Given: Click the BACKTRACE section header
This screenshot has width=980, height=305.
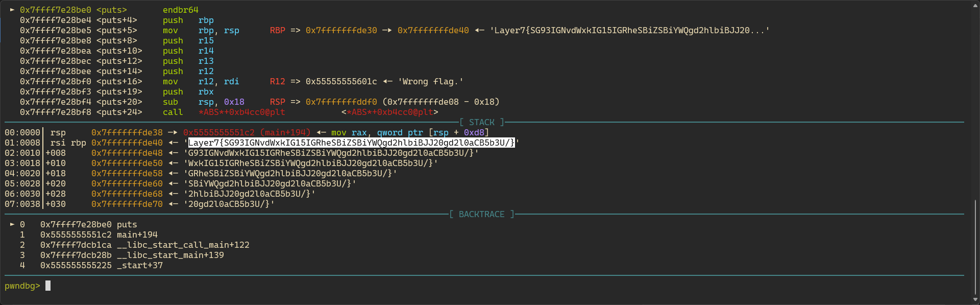Looking at the screenshot, I should click(x=482, y=214).
